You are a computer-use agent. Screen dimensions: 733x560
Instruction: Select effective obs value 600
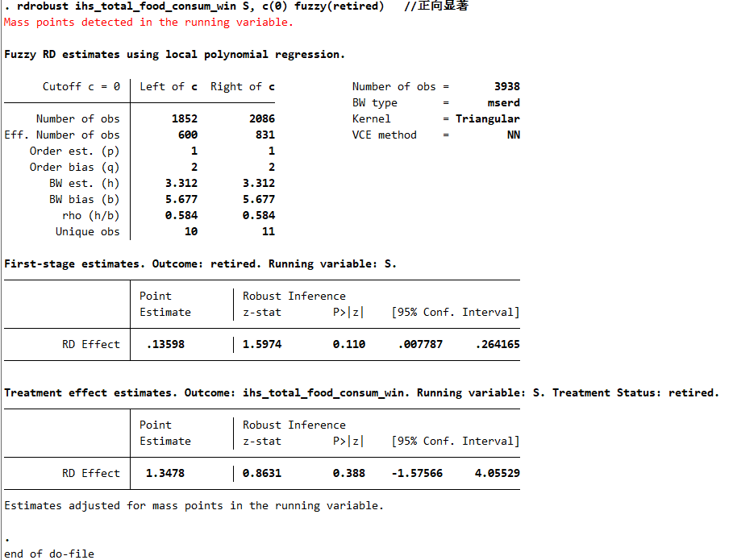coord(188,135)
